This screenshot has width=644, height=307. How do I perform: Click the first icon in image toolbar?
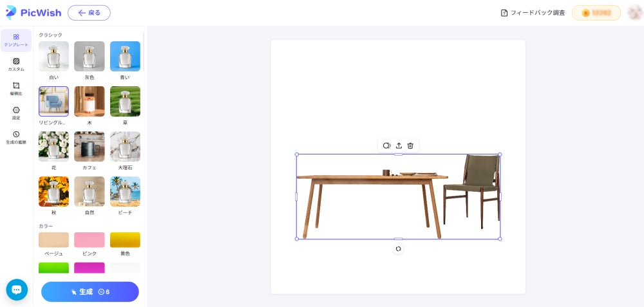coord(386,145)
